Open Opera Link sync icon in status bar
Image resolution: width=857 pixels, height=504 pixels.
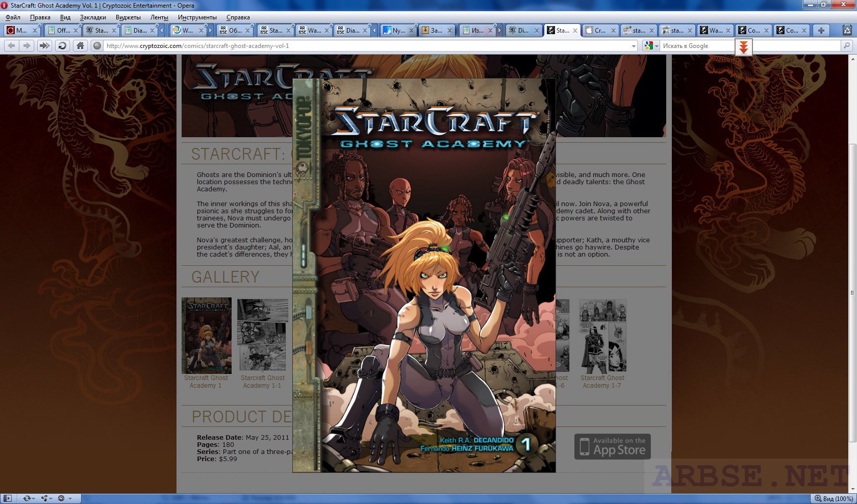click(27, 498)
